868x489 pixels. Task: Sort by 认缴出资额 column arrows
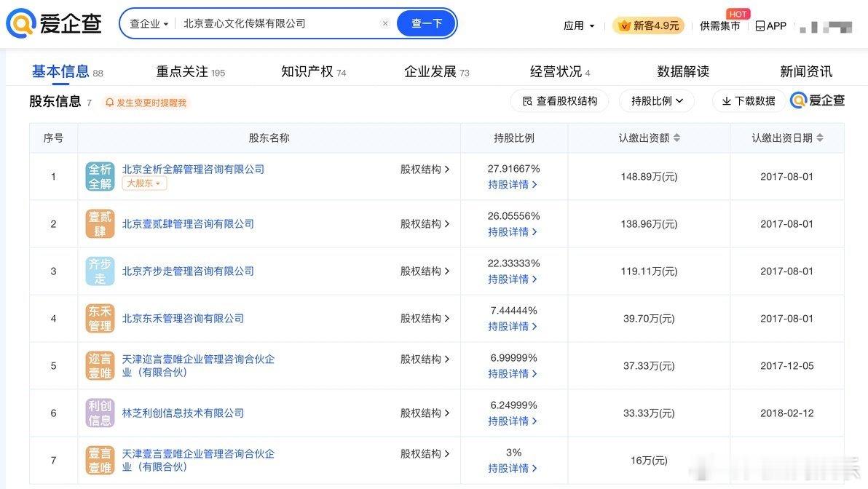676,138
